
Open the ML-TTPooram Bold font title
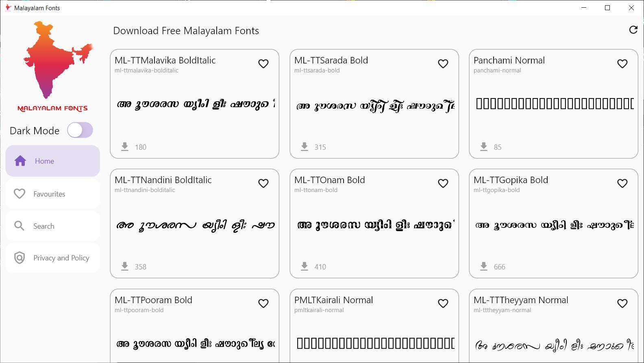[153, 300]
